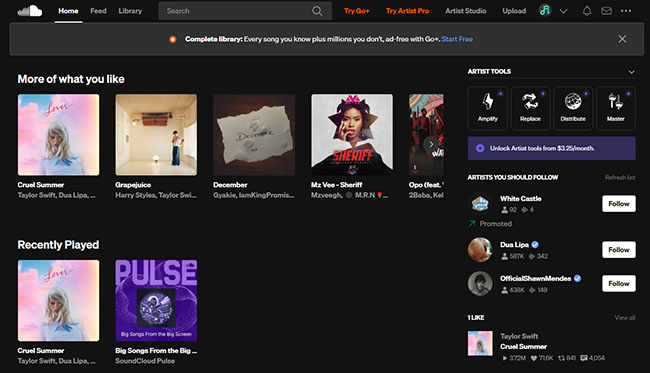Screen dimensions: 650x373
Task: Collapse the Artist Tools section
Action: (631, 72)
